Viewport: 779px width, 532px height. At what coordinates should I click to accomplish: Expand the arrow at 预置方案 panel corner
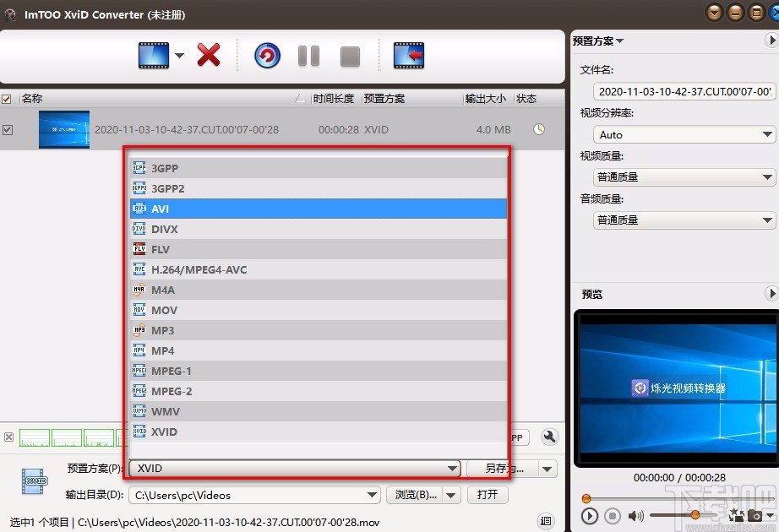coord(771,41)
